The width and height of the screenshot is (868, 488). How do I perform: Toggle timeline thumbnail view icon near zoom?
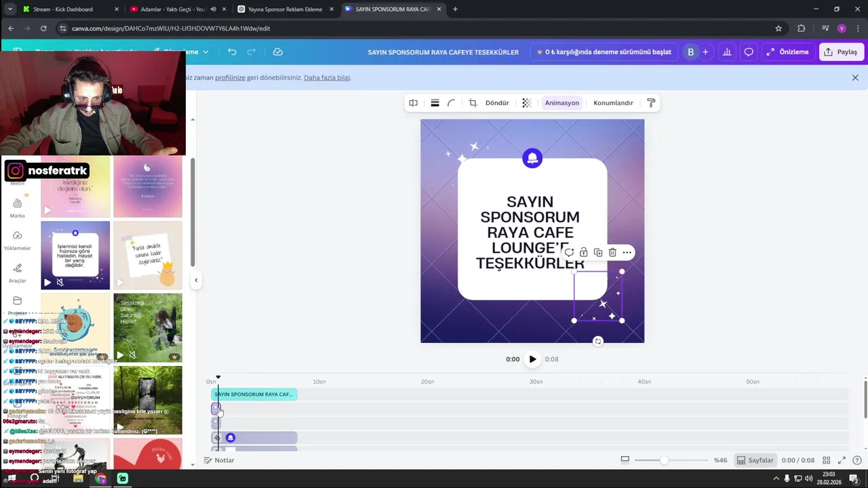point(625,460)
